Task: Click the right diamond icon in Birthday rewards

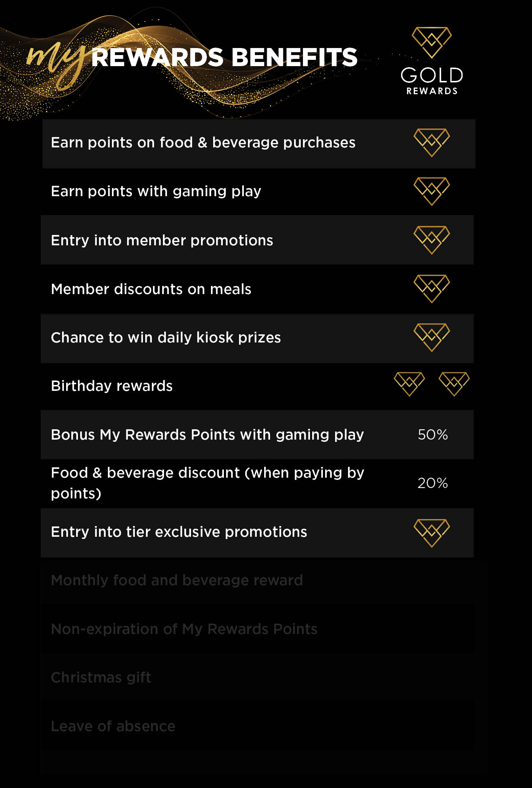Action: pyautogui.click(x=454, y=384)
